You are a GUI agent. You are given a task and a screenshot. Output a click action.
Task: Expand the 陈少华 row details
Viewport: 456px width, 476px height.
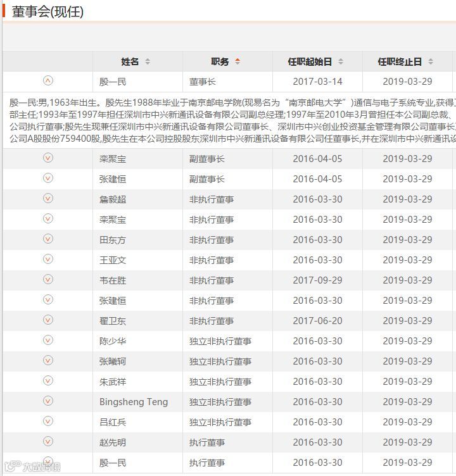[47, 341]
